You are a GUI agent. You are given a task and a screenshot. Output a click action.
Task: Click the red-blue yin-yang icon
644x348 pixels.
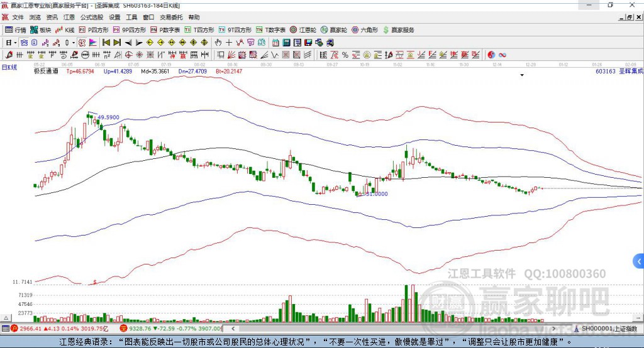coord(491,55)
